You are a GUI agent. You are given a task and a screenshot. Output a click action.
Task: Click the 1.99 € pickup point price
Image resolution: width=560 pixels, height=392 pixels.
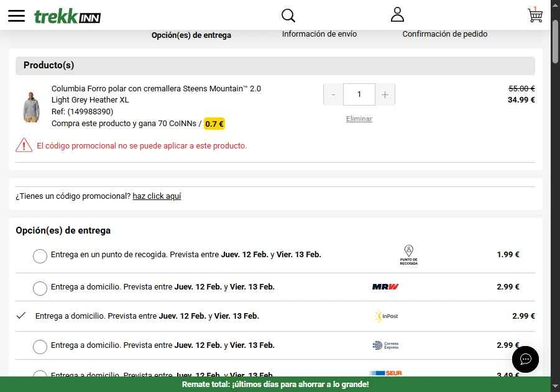click(x=508, y=255)
